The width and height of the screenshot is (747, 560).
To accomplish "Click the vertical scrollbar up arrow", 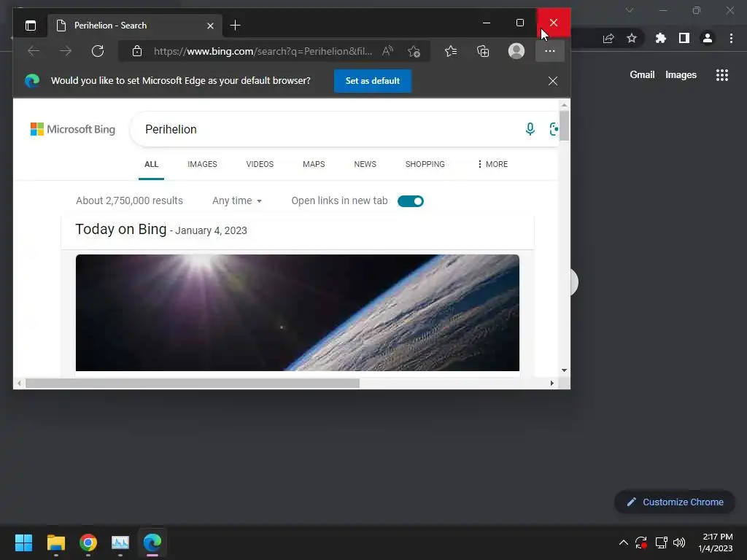I will (x=564, y=105).
